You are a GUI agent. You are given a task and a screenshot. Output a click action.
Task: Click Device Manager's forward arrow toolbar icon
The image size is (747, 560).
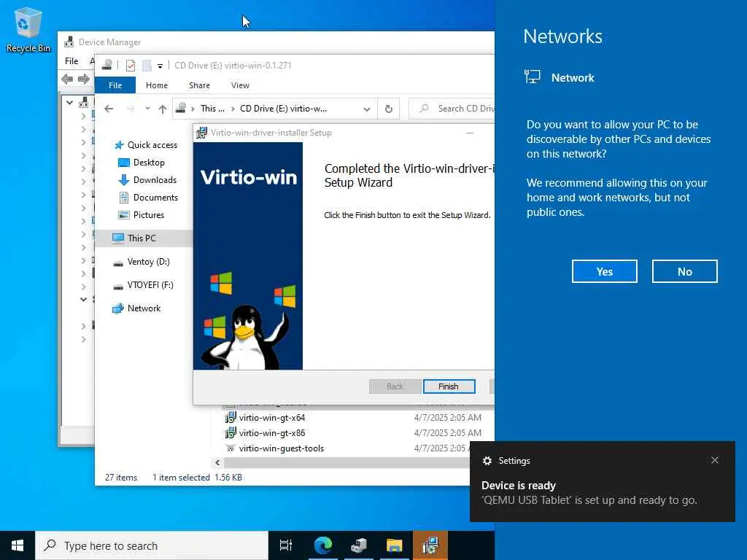tap(84, 79)
